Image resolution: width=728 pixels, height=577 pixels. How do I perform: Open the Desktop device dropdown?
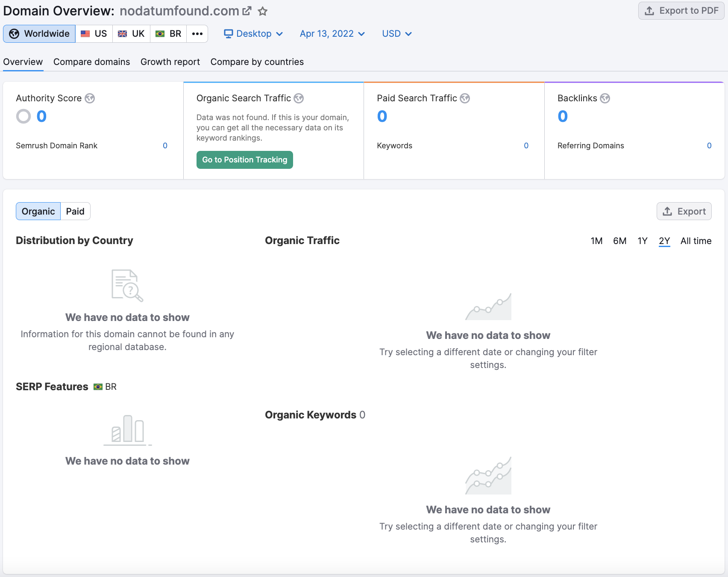(x=253, y=34)
